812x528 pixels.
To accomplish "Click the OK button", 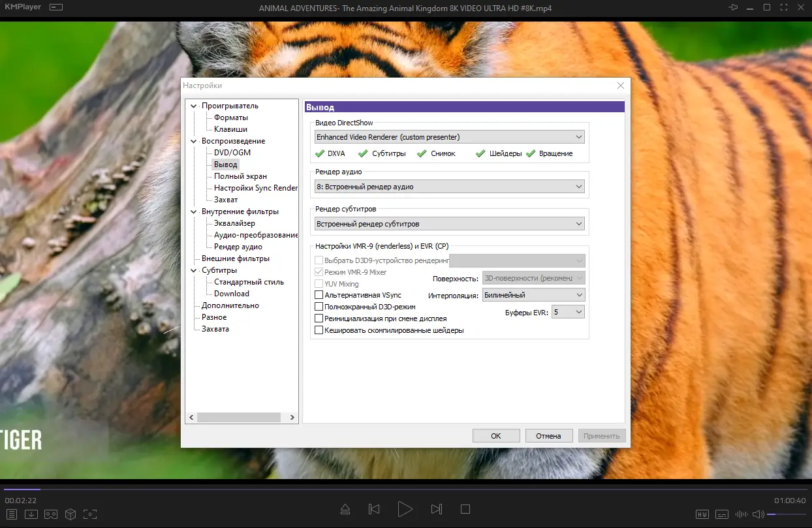I will pos(496,436).
